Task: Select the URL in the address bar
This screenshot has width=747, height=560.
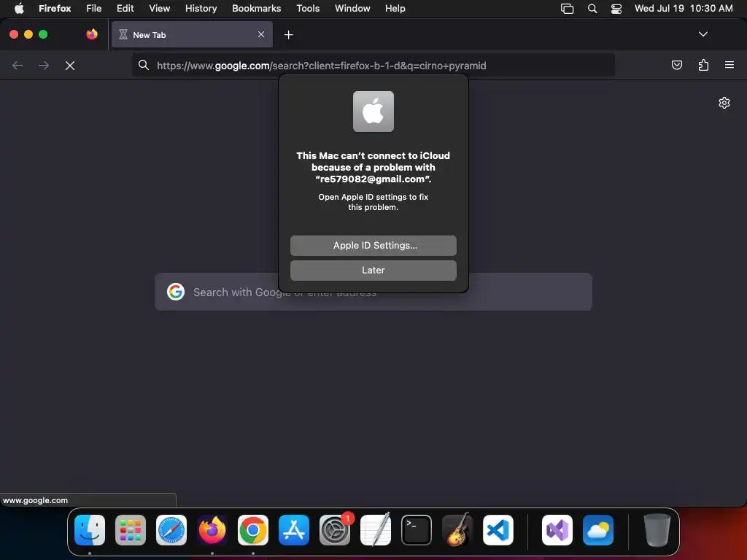Action: coord(322,66)
